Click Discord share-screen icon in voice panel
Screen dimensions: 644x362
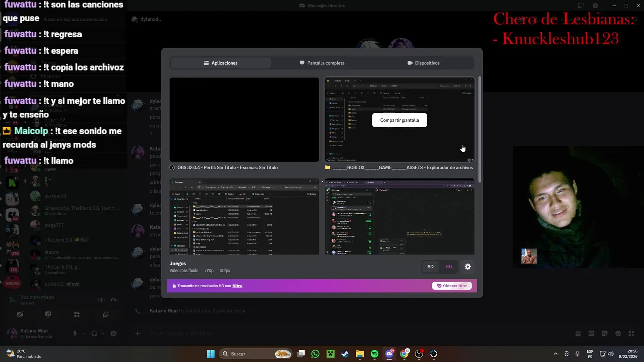[48, 315]
